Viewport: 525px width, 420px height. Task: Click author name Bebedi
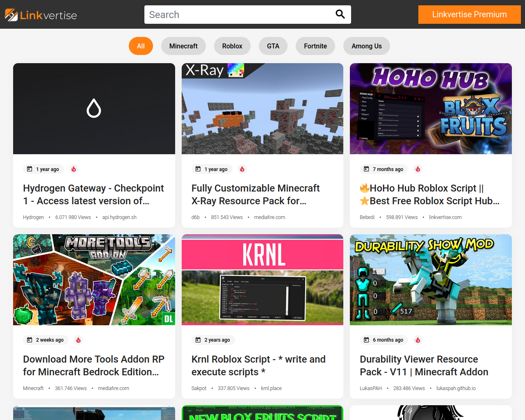coord(367,217)
